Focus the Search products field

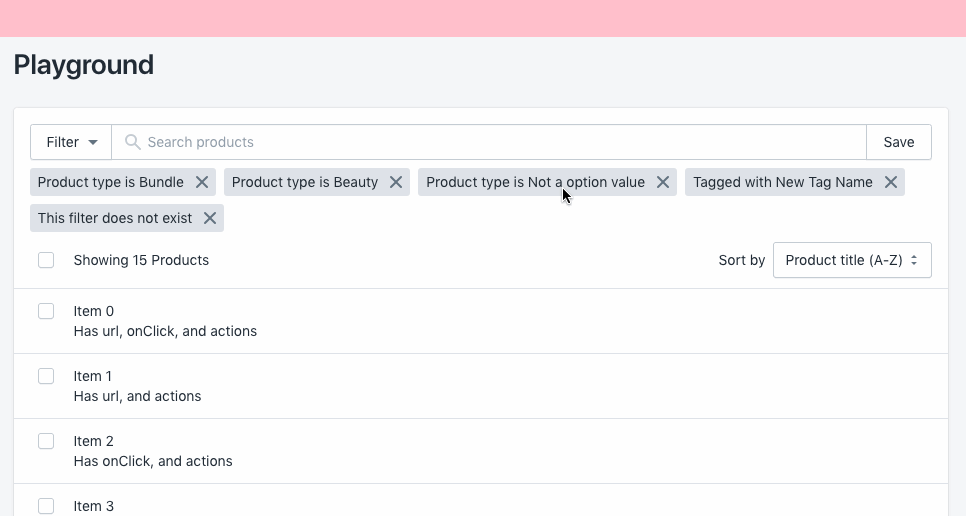[x=489, y=142]
